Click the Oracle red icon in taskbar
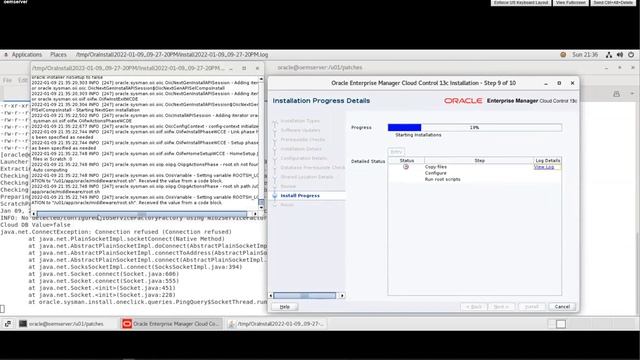This screenshot has height=360, width=640. pyautogui.click(x=127, y=324)
